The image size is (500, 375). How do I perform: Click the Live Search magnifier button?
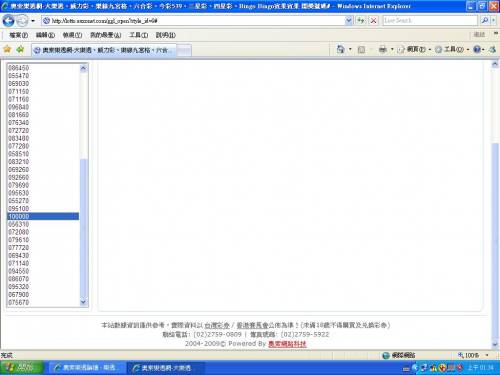(x=485, y=21)
